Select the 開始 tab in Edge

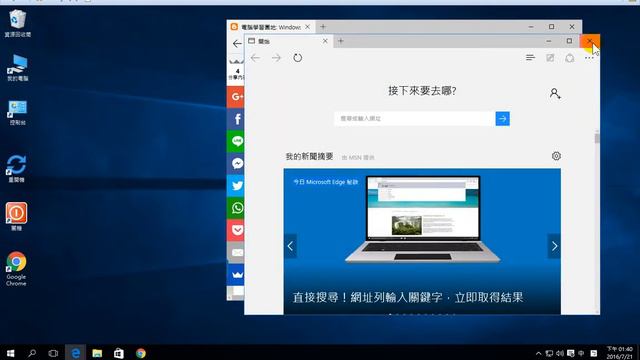pos(288,41)
